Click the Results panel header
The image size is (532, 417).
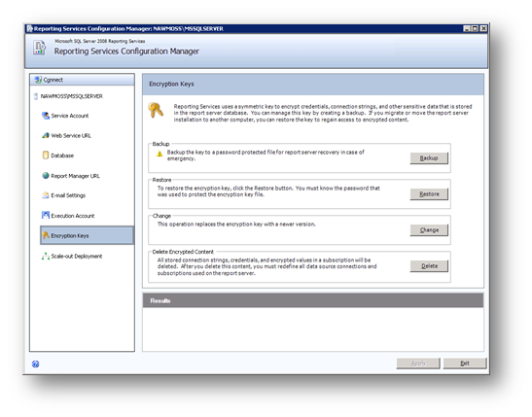pyautogui.click(x=313, y=300)
